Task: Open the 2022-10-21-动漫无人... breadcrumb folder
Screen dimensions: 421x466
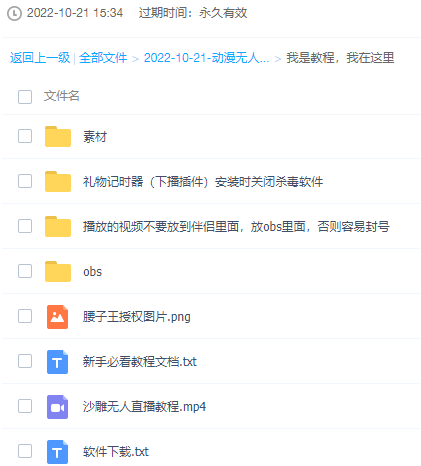Action: tap(206, 58)
